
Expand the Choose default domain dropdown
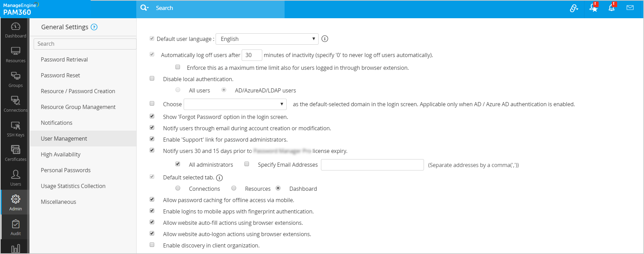tap(235, 104)
